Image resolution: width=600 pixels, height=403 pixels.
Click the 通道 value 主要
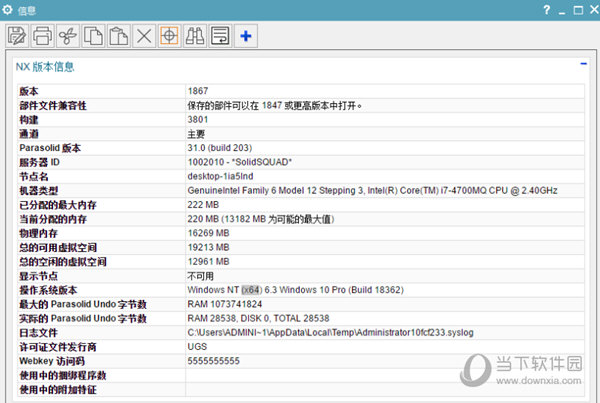tap(196, 134)
